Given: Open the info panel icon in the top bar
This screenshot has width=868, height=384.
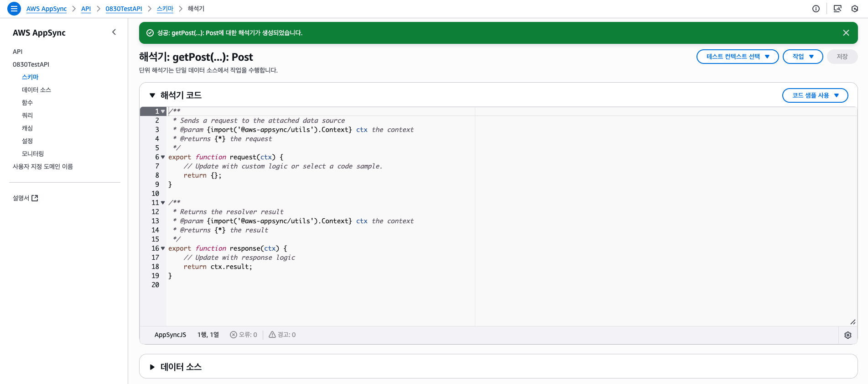Looking at the screenshot, I should pyautogui.click(x=816, y=9).
